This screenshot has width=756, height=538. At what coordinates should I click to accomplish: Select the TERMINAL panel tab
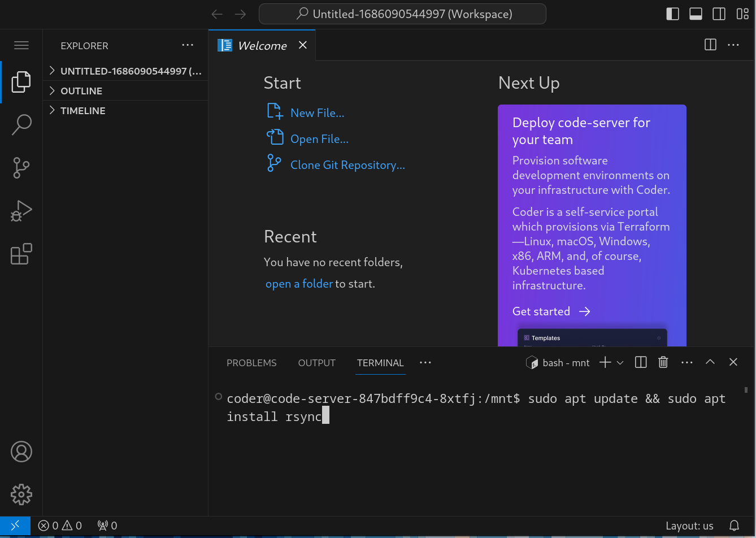click(x=380, y=363)
